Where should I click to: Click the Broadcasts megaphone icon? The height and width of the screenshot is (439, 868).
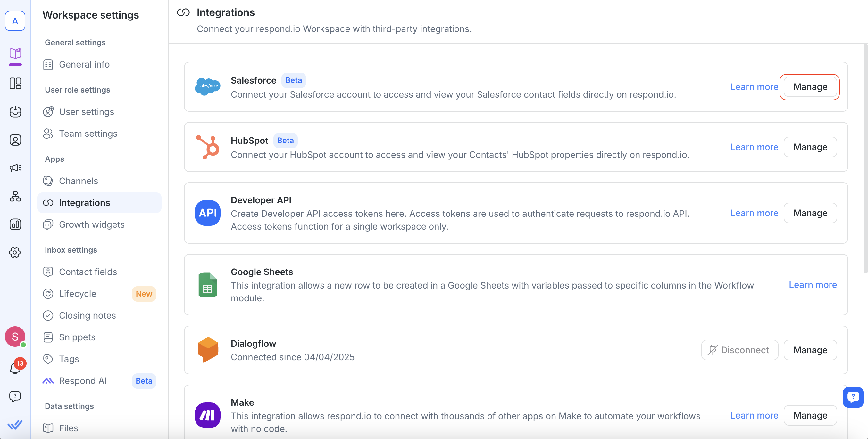tap(15, 168)
